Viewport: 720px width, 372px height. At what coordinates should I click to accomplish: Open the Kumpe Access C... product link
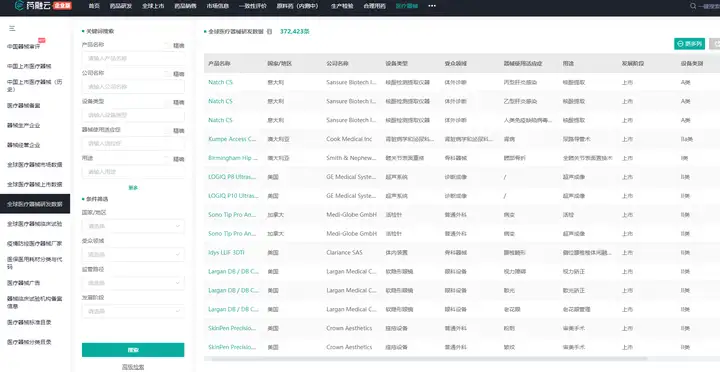point(232,139)
